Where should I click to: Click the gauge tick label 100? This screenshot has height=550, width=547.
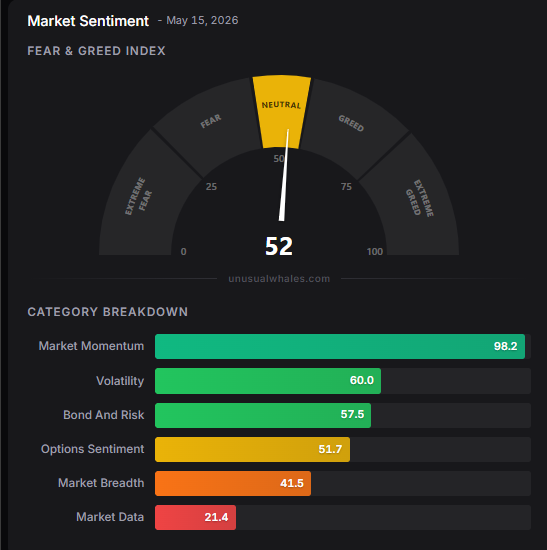pos(375,251)
